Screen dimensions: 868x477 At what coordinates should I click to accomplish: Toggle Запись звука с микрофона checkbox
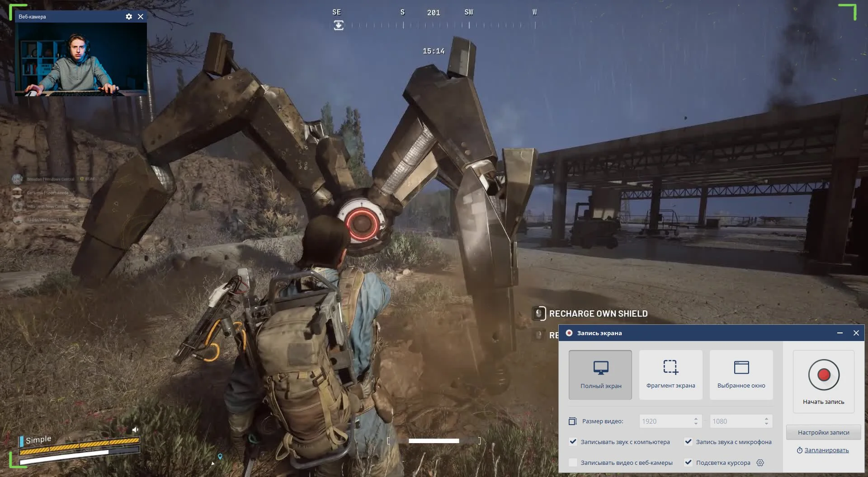click(x=689, y=442)
